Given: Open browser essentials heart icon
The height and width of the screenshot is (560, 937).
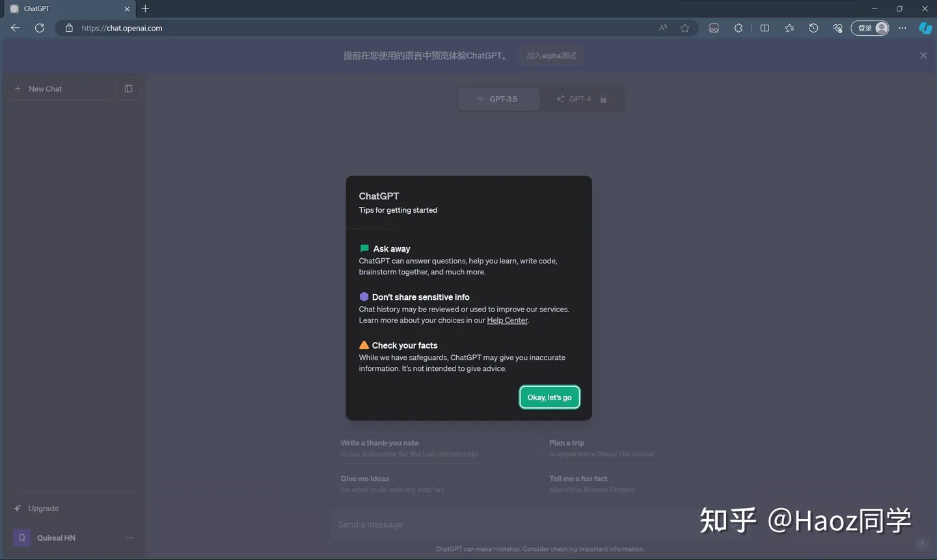Looking at the screenshot, I should pyautogui.click(x=837, y=28).
